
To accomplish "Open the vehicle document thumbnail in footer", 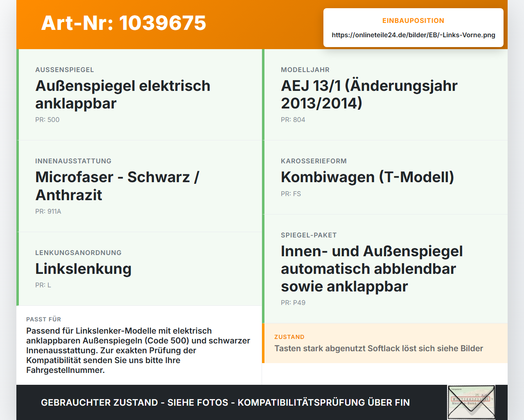I will 471,402.
